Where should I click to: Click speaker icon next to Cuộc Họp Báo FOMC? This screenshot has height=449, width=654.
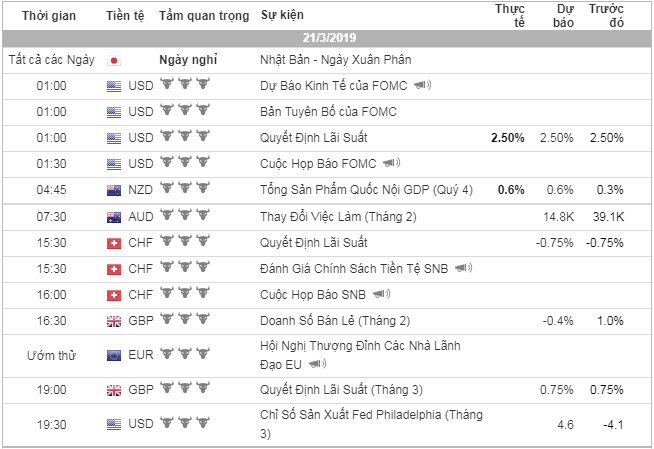pyautogui.click(x=390, y=163)
